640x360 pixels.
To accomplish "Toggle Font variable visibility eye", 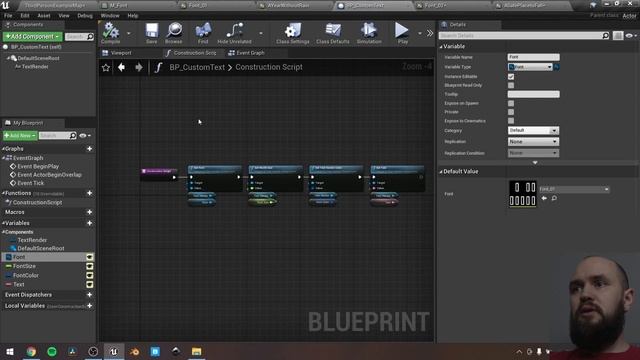I will pos(89,257).
